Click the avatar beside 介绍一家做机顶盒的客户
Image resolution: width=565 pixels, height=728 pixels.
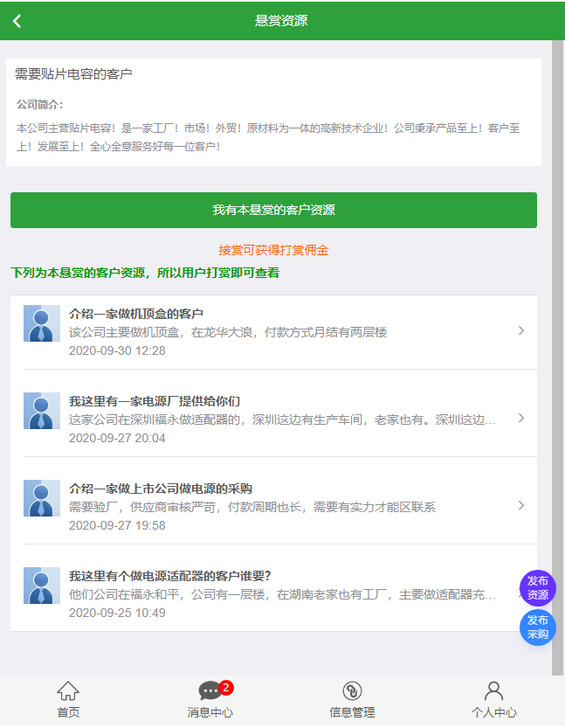42,323
